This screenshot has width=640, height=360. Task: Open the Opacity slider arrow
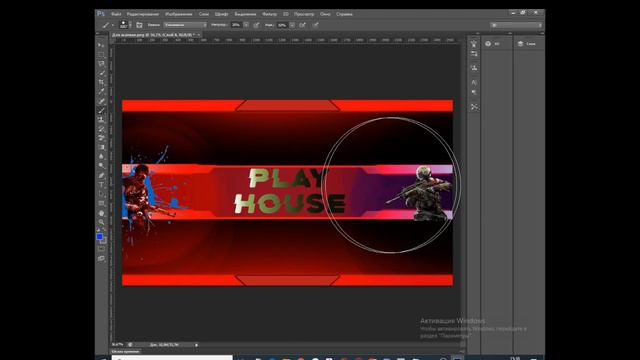tap(246, 25)
